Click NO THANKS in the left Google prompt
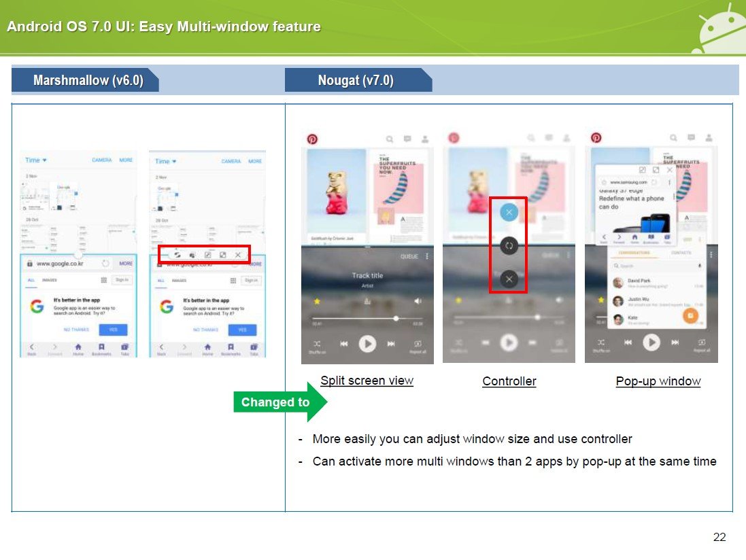This screenshot has height=560, width=746. coord(75,330)
